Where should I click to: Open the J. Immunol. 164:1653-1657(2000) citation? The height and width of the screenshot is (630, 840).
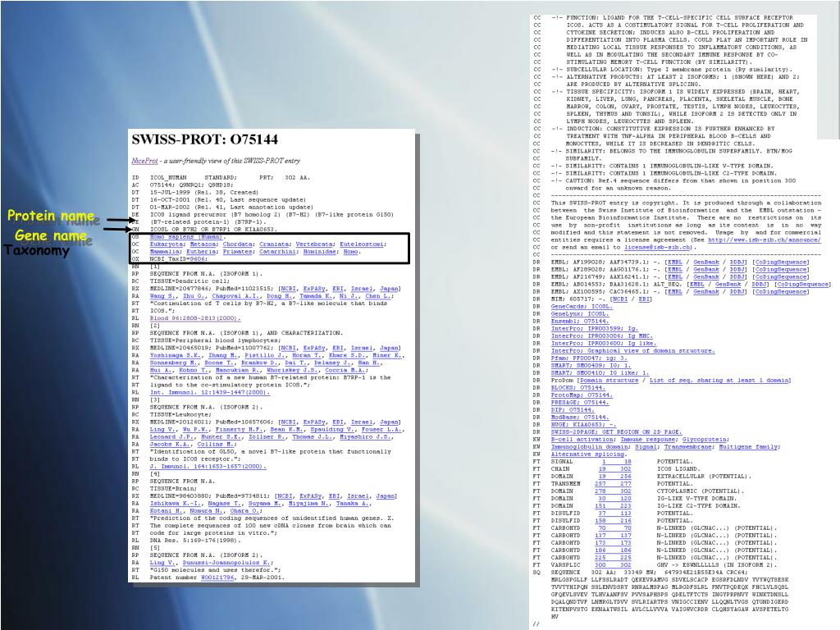pos(208,467)
